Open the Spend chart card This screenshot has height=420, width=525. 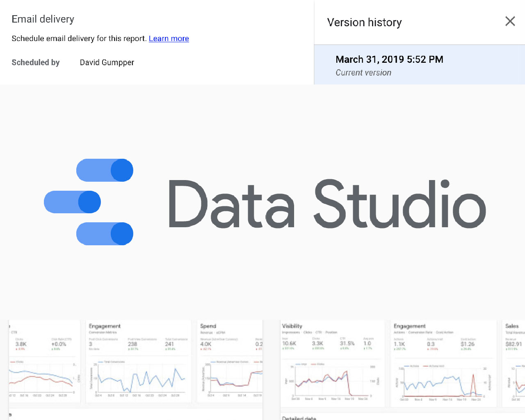point(230,361)
